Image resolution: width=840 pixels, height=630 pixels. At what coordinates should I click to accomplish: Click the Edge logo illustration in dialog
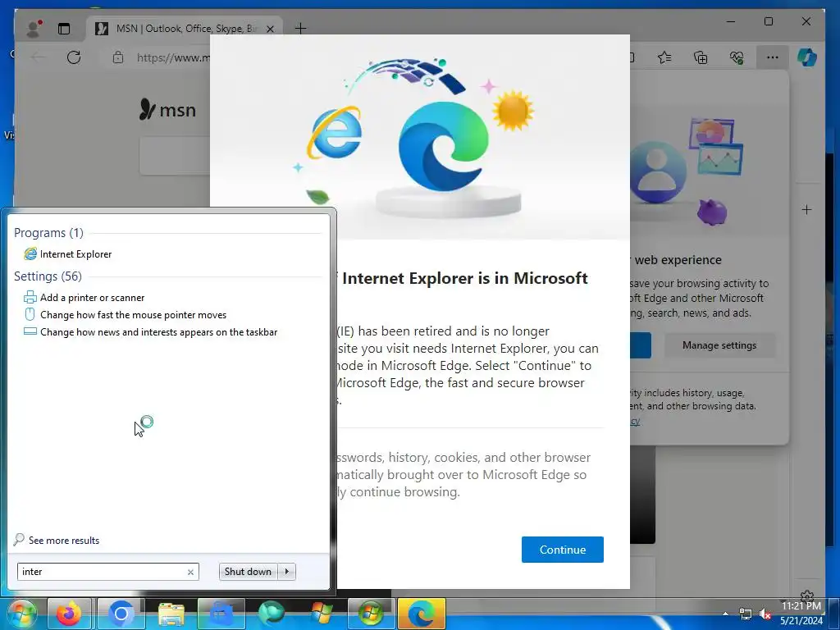pos(444,146)
